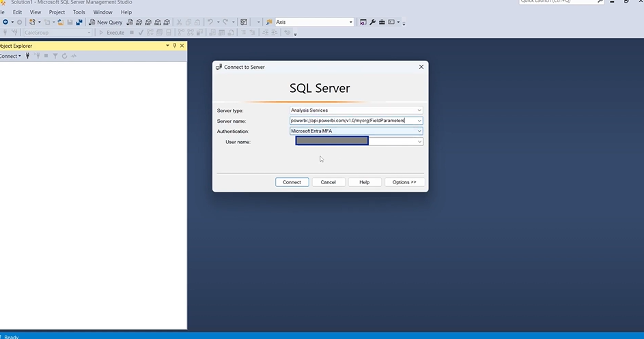Open the Window menu
The height and width of the screenshot is (339, 644).
pyautogui.click(x=102, y=12)
